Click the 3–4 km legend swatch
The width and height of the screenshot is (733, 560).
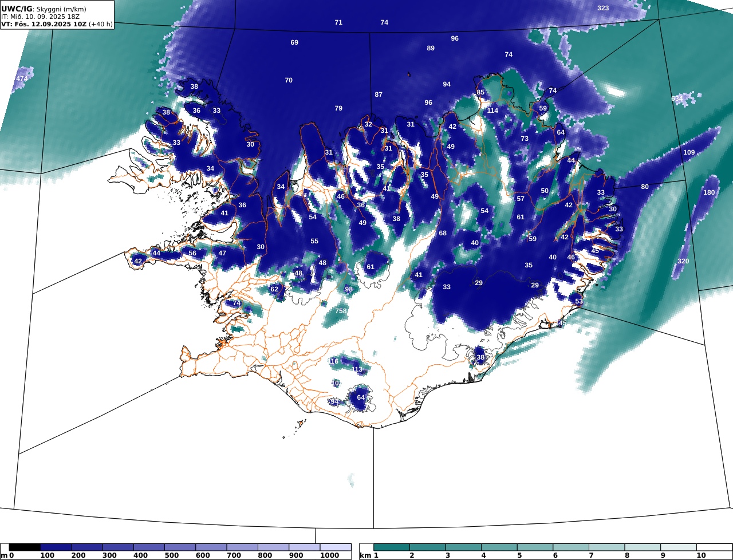463,547
